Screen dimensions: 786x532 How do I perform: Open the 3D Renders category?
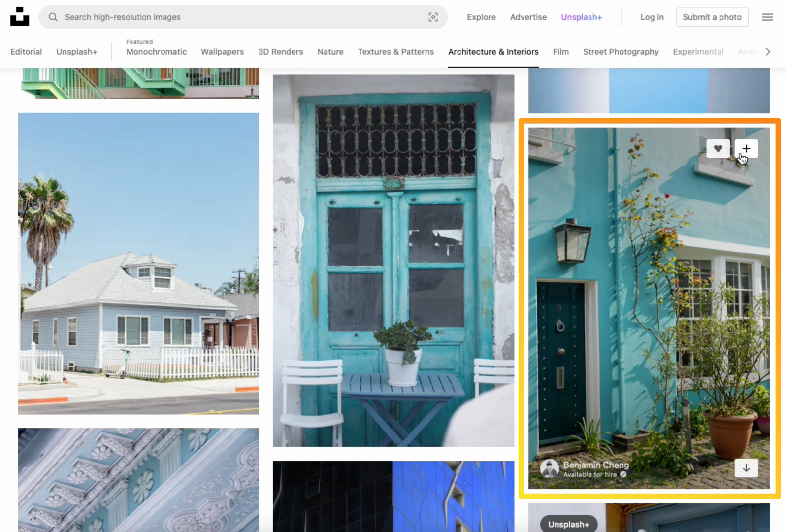pyautogui.click(x=281, y=52)
